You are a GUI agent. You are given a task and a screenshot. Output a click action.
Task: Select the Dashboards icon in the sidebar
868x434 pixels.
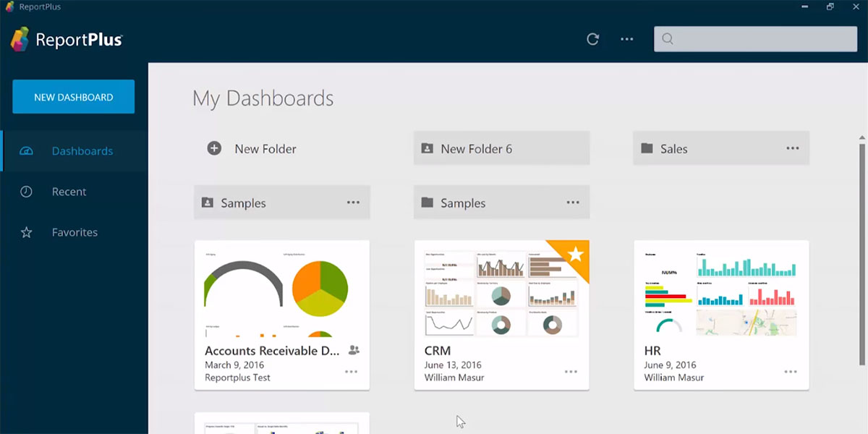click(27, 150)
